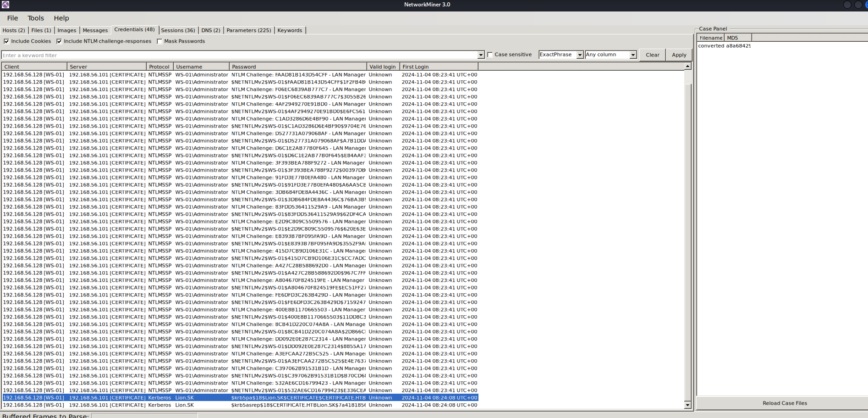
Task: Click the Clear filter button
Action: point(652,55)
